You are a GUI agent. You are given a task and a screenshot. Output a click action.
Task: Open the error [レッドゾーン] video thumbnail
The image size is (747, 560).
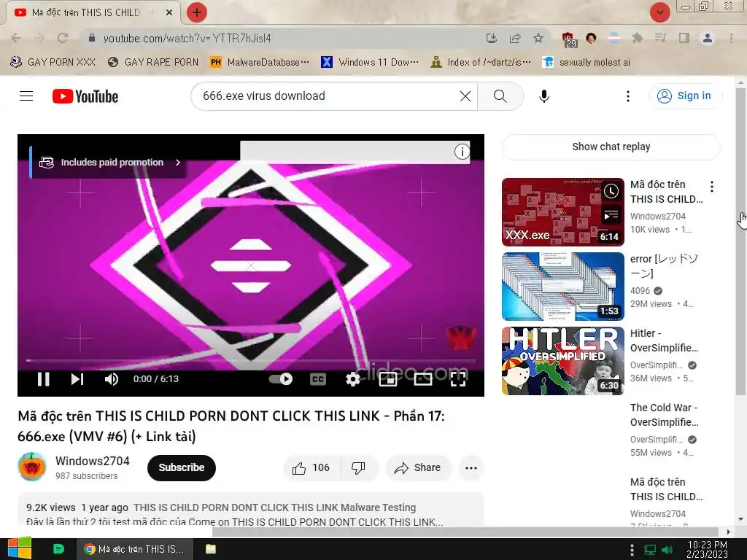[x=562, y=286]
